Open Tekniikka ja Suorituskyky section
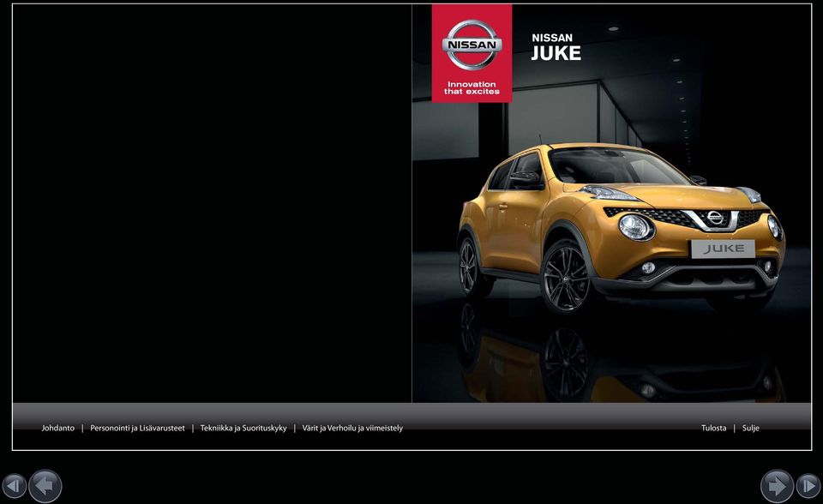The width and height of the screenshot is (823, 504). [x=243, y=429]
